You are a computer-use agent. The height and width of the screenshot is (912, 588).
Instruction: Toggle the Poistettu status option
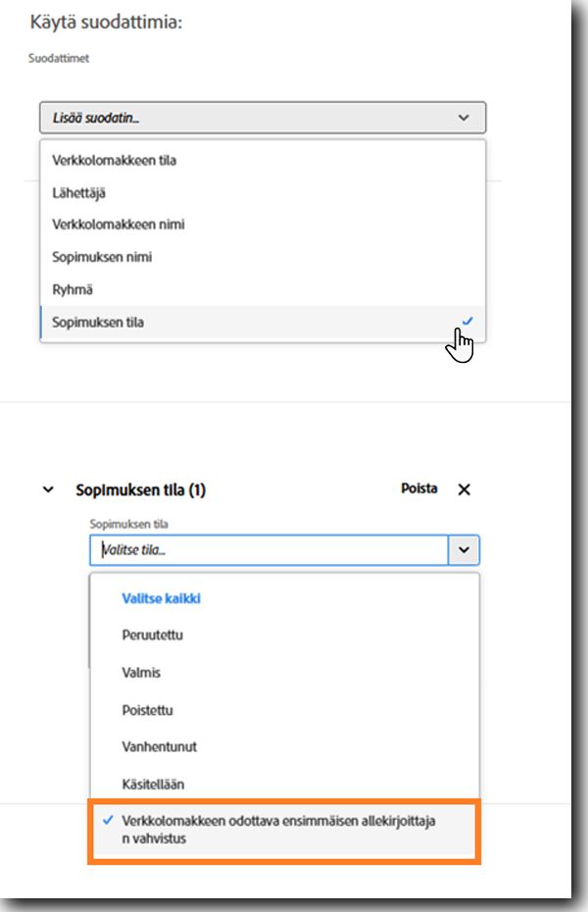tap(285, 710)
